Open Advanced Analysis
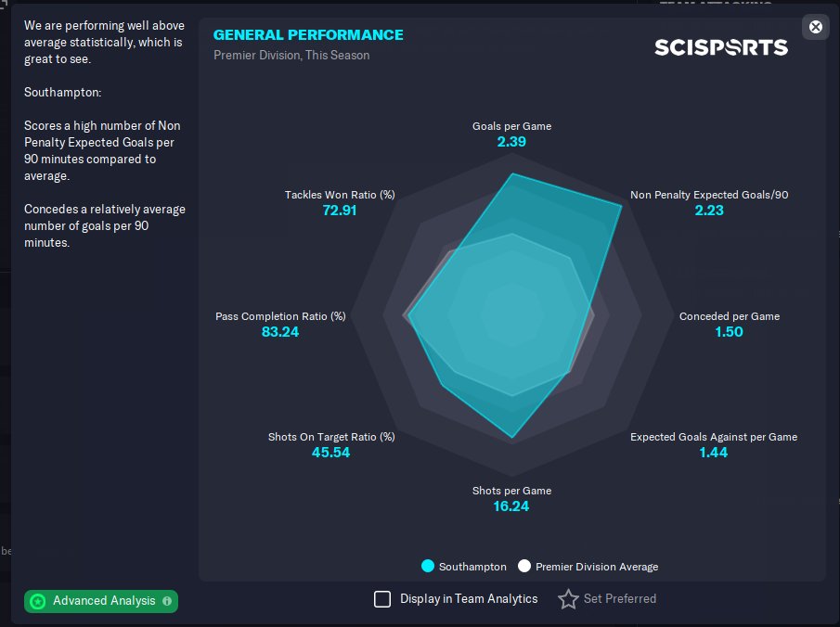This screenshot has width=840, height=627. 103,601
